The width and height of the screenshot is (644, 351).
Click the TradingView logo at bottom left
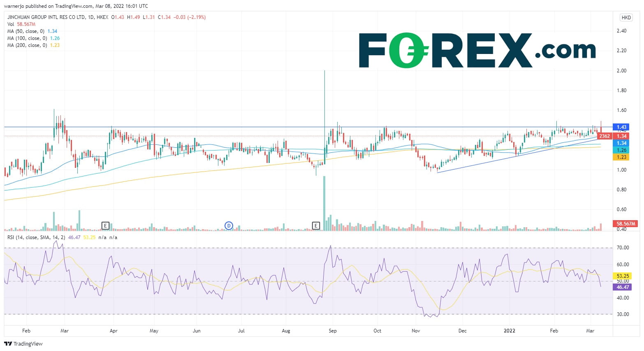click(23, 344)
